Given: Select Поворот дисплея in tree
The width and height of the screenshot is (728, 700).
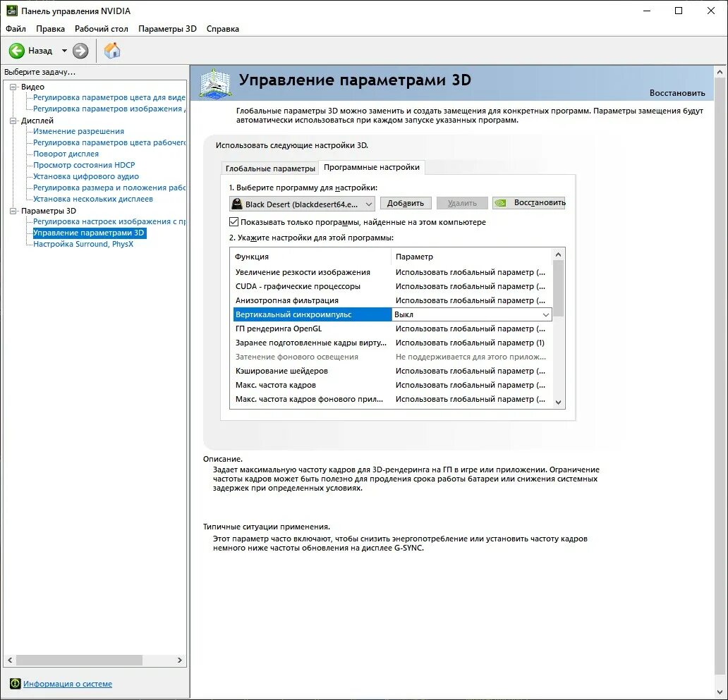Looking at the screenshot, I should tap(66, 154).
